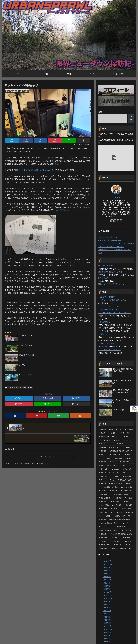
Task: Open the NHK文化センター講座の開講 recent post
Action: 109,241
